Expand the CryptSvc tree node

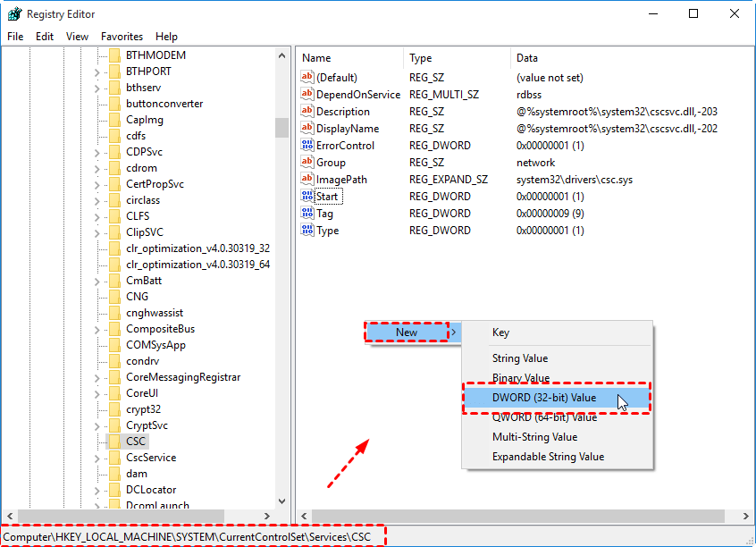click(x=97, y=426)
